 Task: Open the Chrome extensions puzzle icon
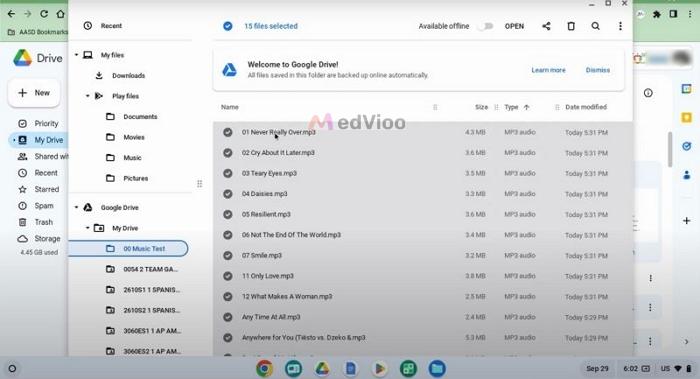point(657,14)
